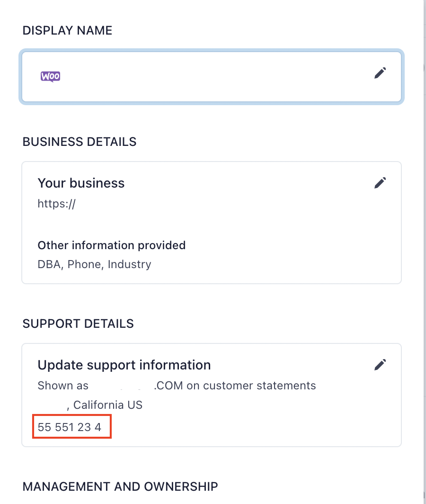This screenshot has height=504, width=426.
Task: Click the text DBA, Phone, Industry
Action: [94, 264]
